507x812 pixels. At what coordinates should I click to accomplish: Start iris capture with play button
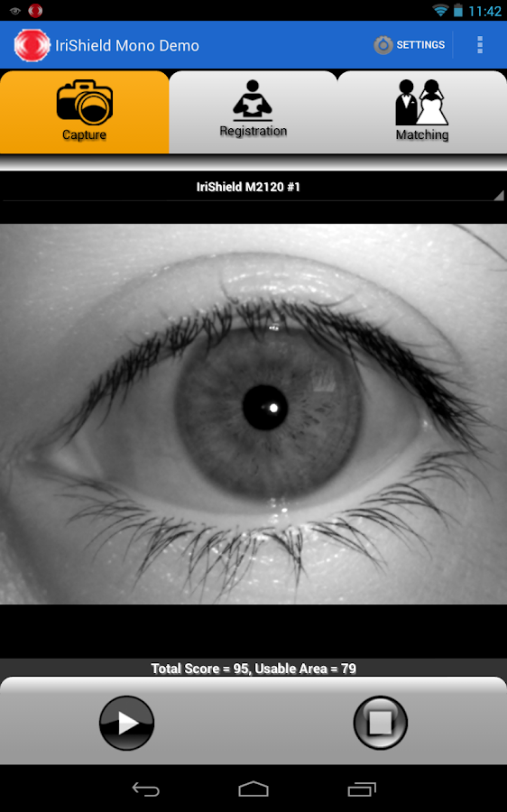[127, 723]
